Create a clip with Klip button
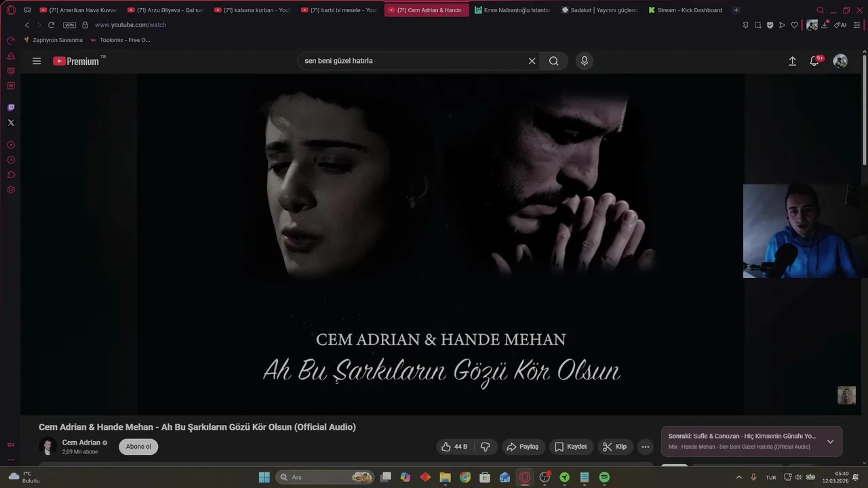868x488 pixels. (x=614, y=447)
